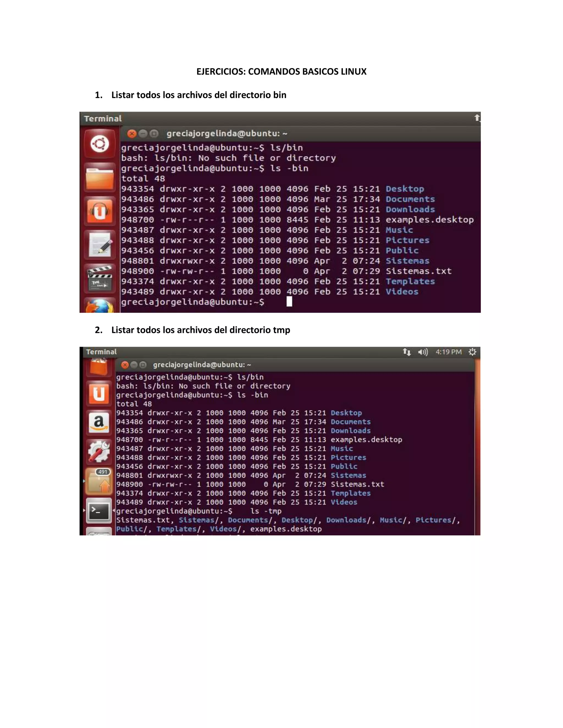Open the video clapperboard launcher icon

click(100, 279)
